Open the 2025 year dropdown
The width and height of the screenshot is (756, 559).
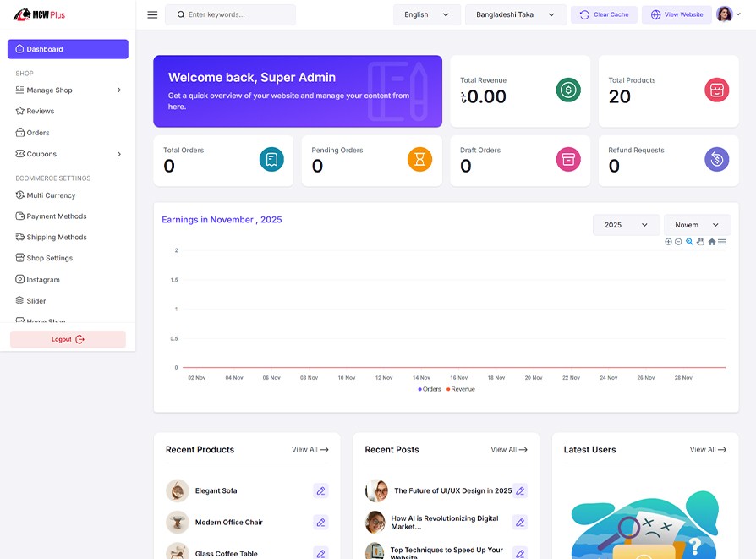click(626, 225)
